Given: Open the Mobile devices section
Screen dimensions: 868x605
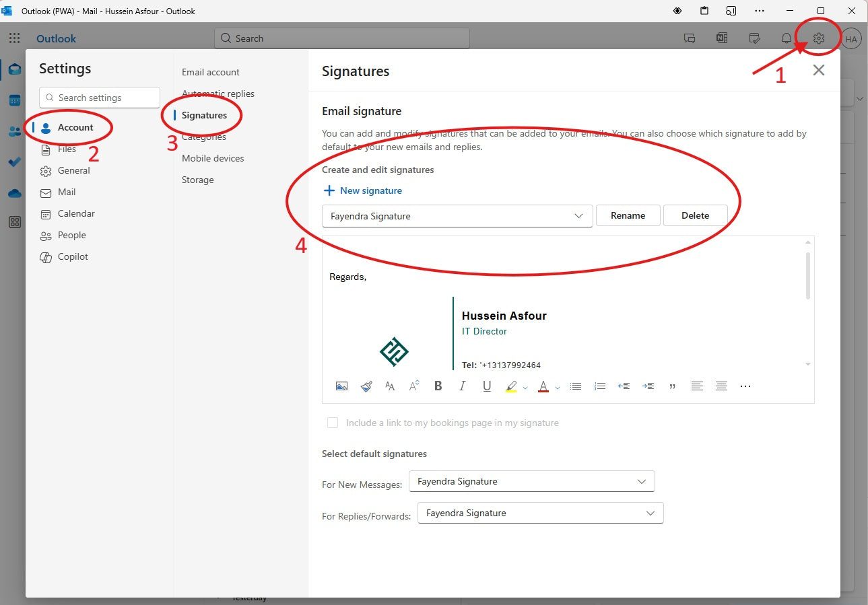Looking at the screenshot, I should [x=213, y=158].
